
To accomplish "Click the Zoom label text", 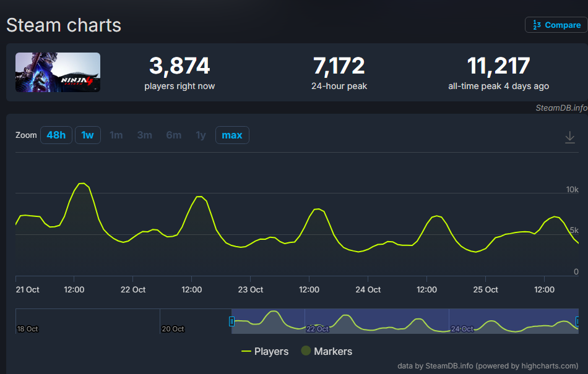I will click(26, 135).
